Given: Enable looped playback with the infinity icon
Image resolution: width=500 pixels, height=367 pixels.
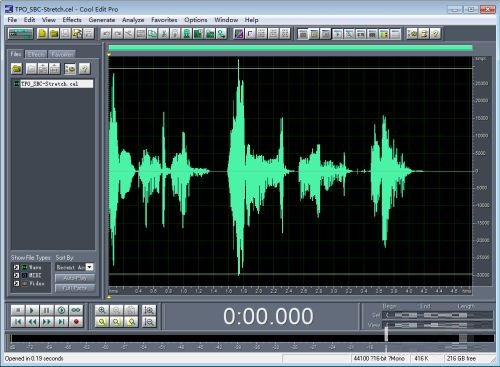Looking at the screenshot, I should [x=76, y=310].
